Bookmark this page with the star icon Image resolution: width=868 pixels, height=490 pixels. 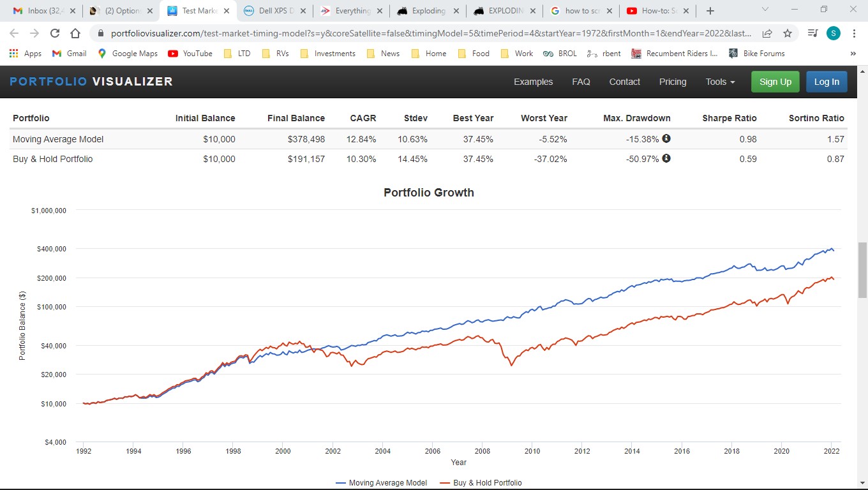tap(788, 33)
